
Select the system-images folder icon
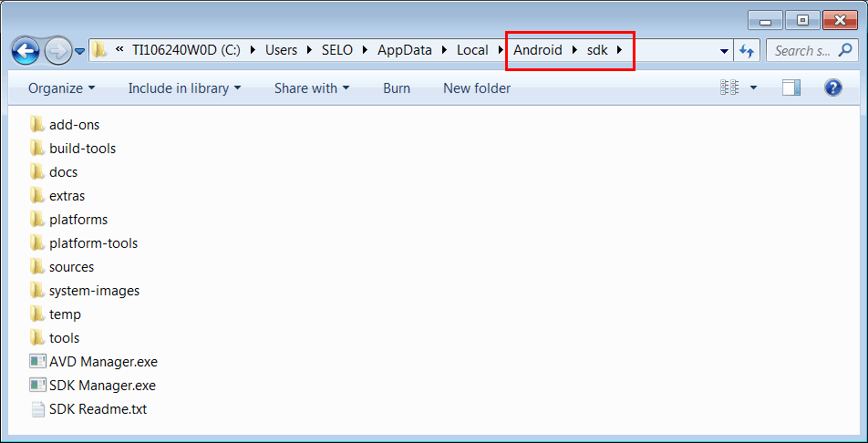tap(36, 290)
